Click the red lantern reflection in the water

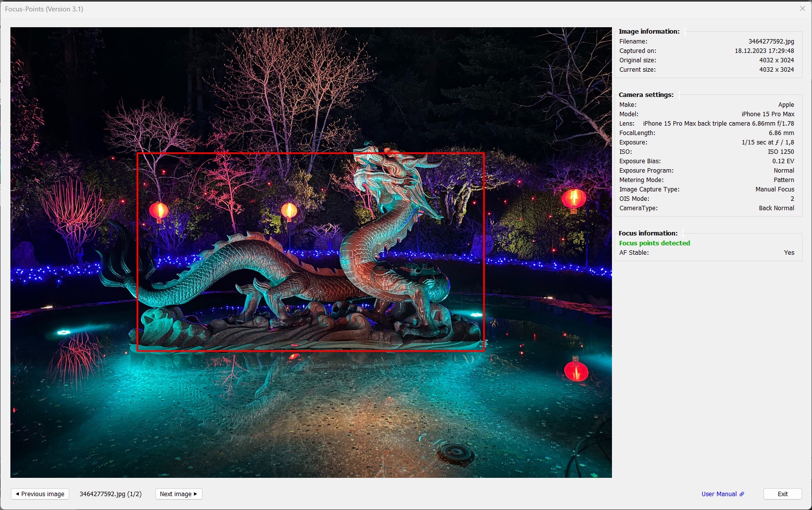[576, 371]
